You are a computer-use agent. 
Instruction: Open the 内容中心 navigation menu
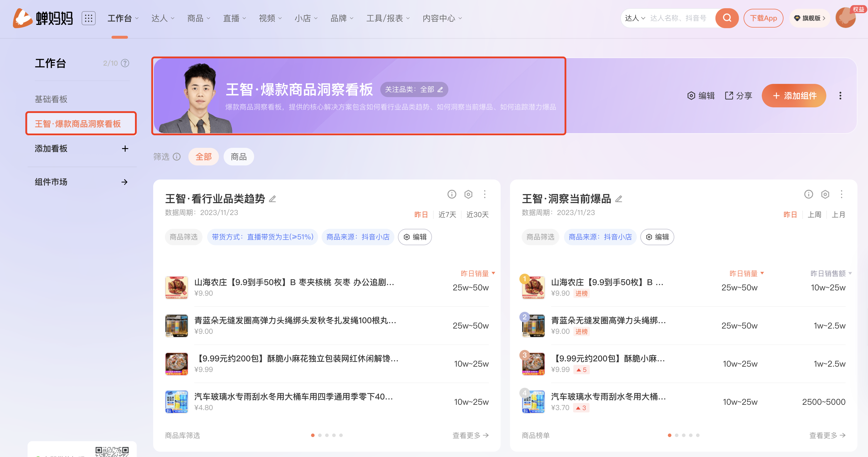click(442, 18)
